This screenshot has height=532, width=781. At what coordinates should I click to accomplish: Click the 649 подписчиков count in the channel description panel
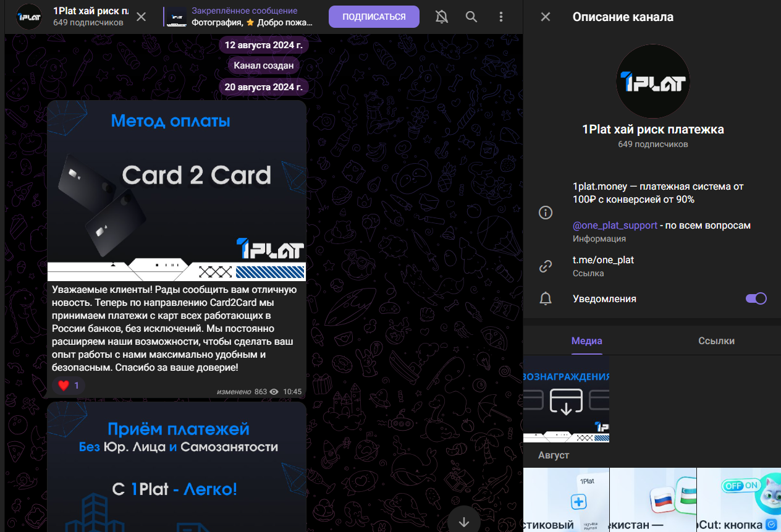pos(653,144)
